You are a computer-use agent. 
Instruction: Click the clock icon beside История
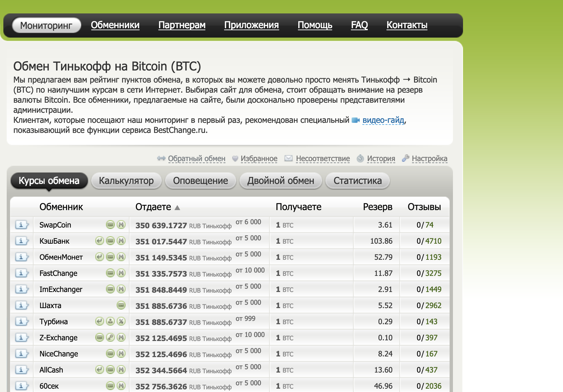[x=360, y=158]
